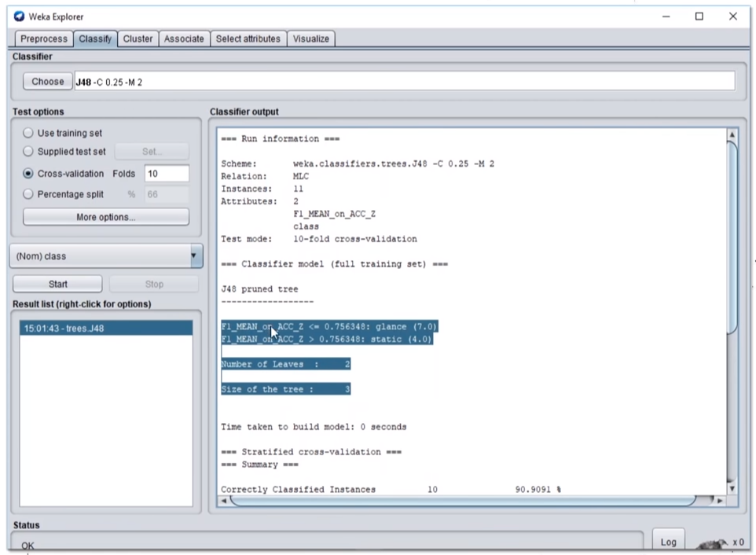
Task: Click the supplied test Set button
Action: (152, 152)
